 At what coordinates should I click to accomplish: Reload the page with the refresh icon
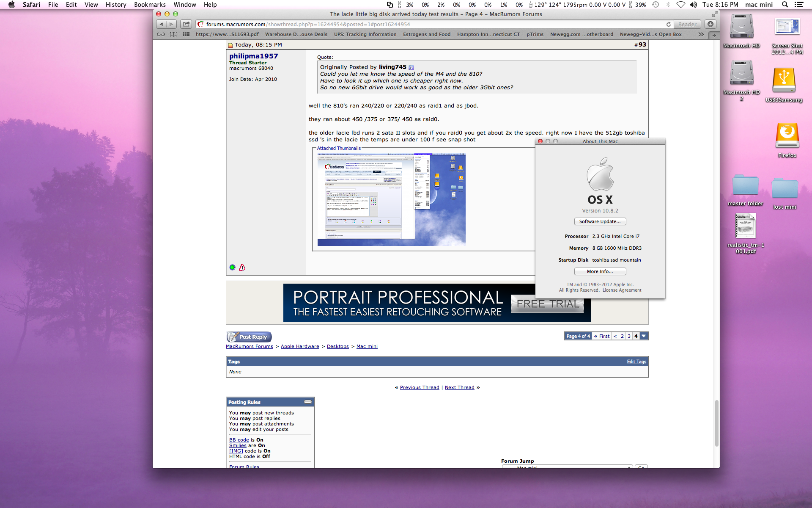(x=668, y=24)
